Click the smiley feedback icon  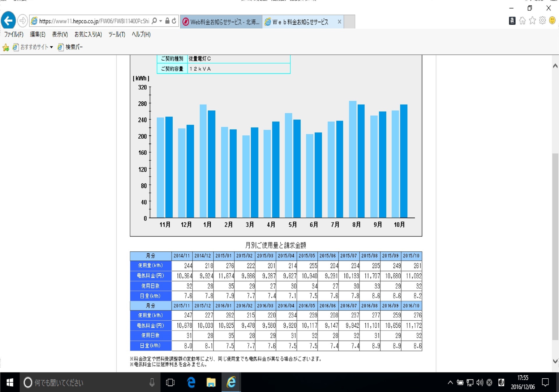552,20
